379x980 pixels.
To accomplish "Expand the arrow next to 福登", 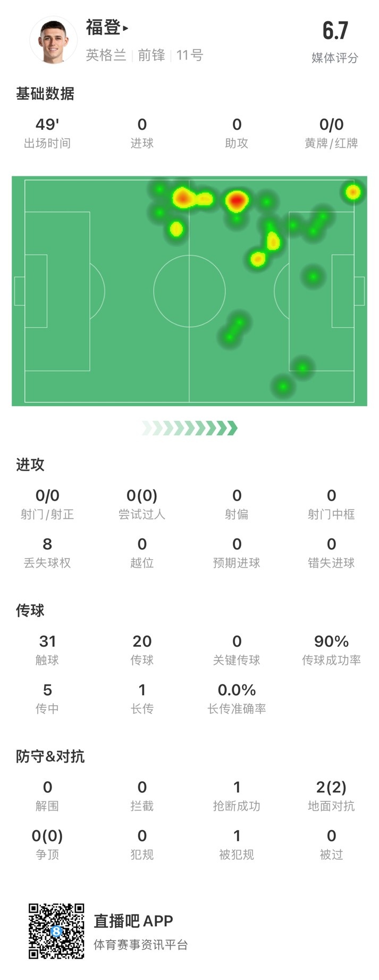I will (x=126, y=28).
